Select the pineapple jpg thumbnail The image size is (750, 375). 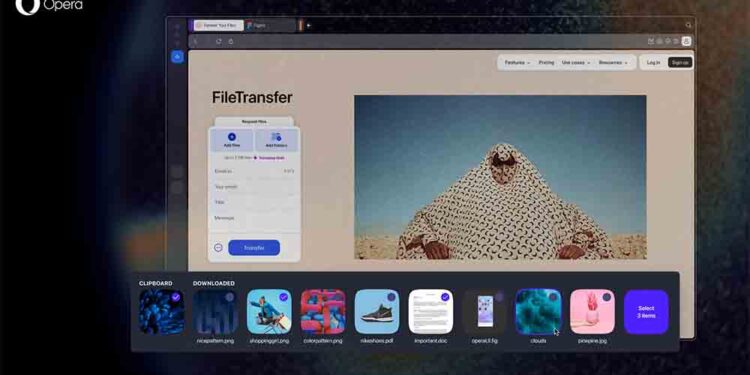(593, 312)
